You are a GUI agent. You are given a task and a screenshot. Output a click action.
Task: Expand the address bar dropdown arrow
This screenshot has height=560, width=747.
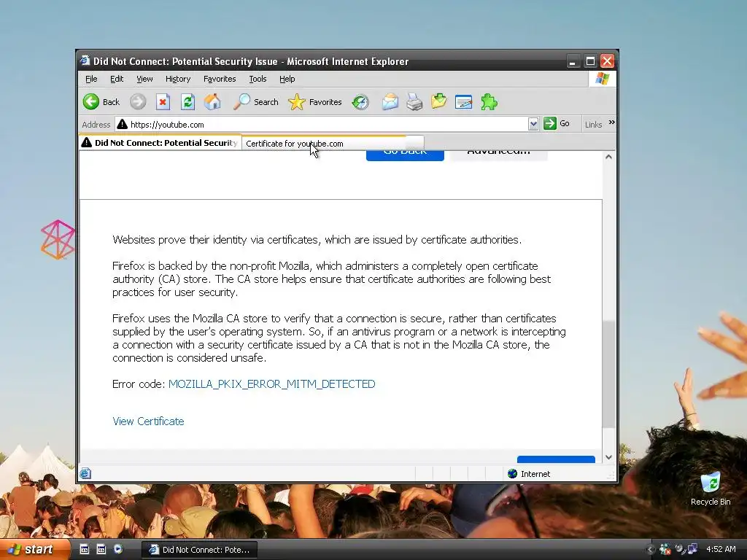(x=533, y=124)
